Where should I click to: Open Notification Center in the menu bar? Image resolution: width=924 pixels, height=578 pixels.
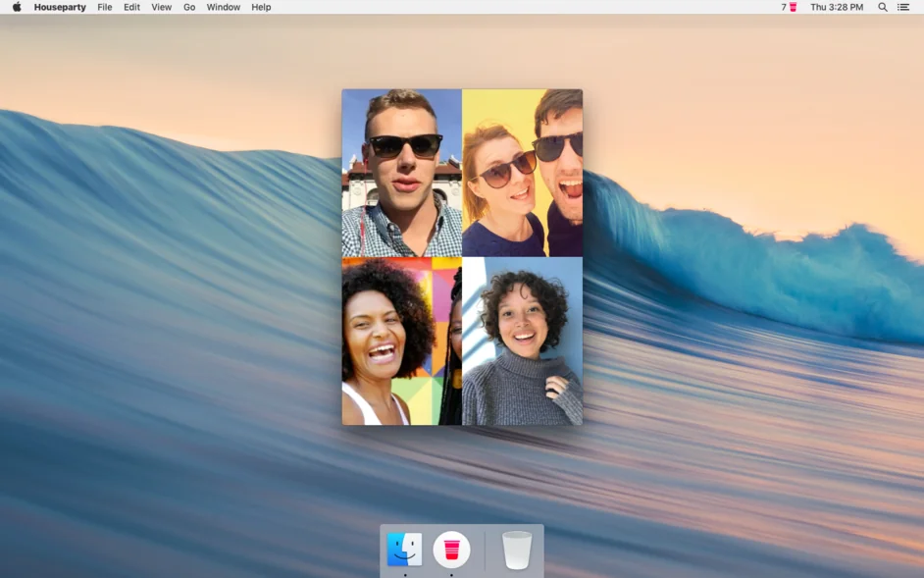[905, 7]
